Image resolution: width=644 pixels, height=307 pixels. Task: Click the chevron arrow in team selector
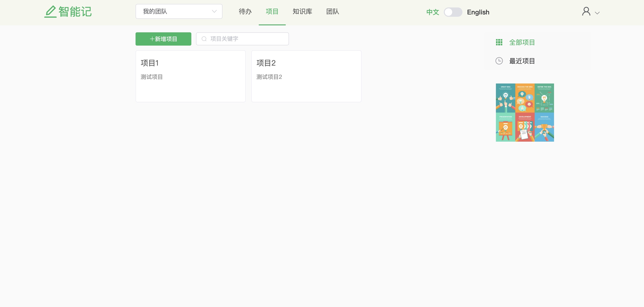(214, 11)
